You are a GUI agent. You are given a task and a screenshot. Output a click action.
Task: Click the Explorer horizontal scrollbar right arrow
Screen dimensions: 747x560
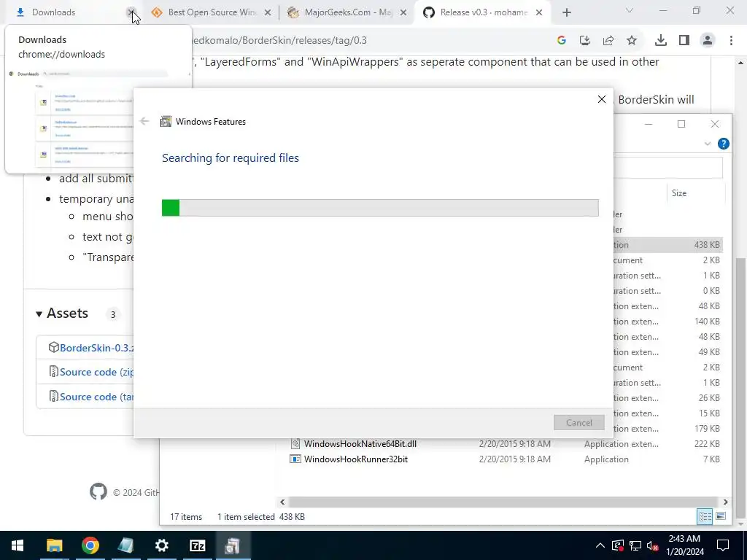tap(726, 502)
